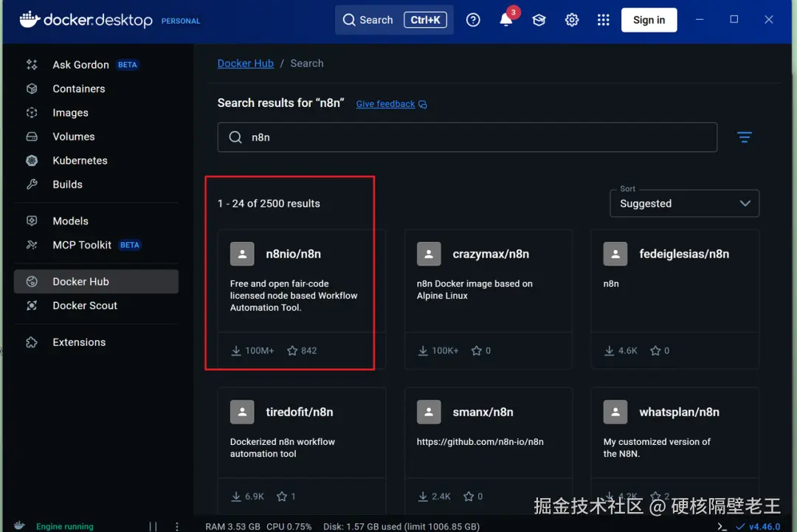Click Engine running status text
The width and height of the screenshot is (797, 532).
pyautogui.click(x=64, y=526)
